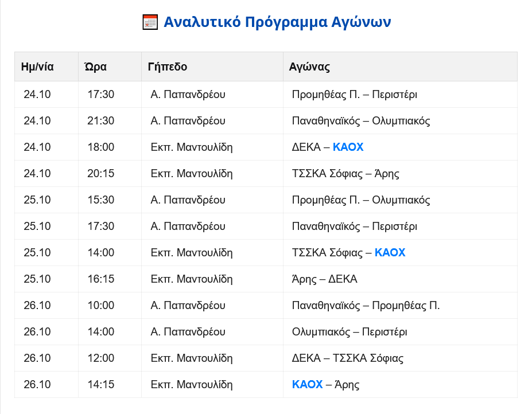Open ΚΑΟΧ link in ΤΣΣΚΑ Σόφιας match

(390, 253)
